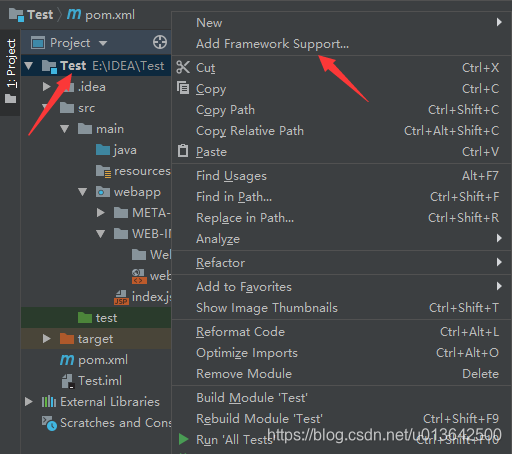The image size is (512, 454).
Task: Click the JSP file icon for index.jsp
Action: pyautogui.click(x=121, y=297)
